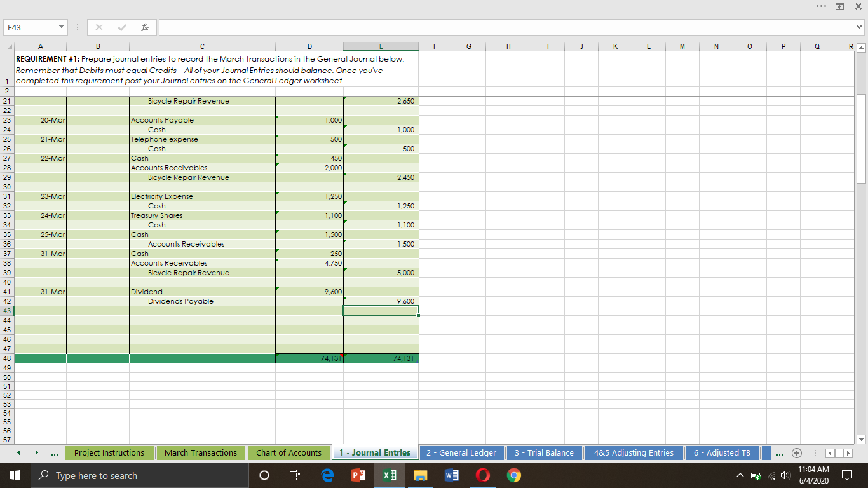
Task: Go to 2 - General Ledger sheet
Action: pos(461,453)
